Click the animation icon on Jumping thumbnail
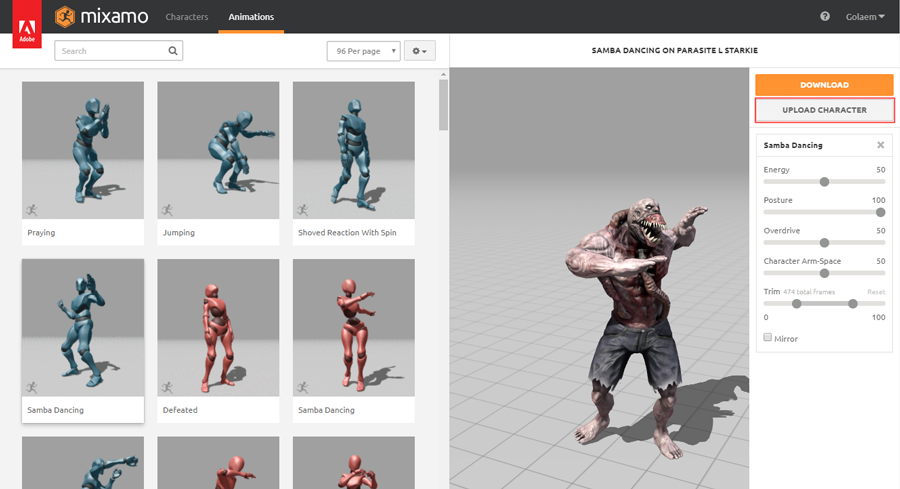The image size is (900, 489). (x=168, y=210)
